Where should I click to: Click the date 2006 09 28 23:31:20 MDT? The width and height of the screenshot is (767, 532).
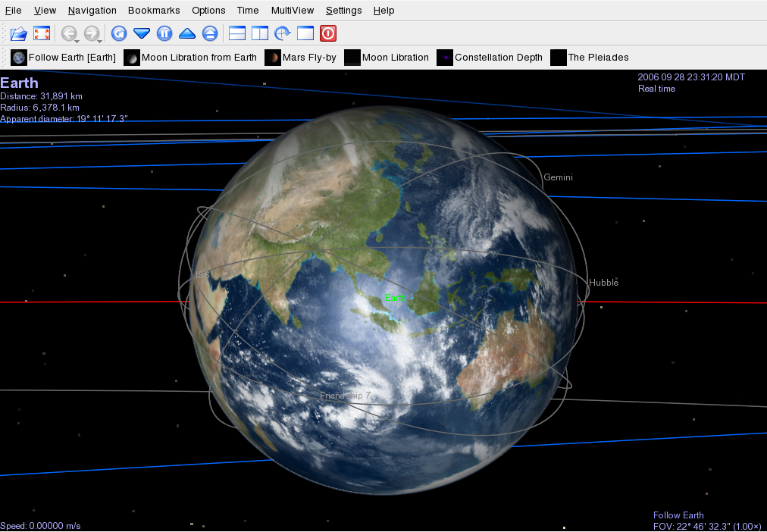coord(691,77)
